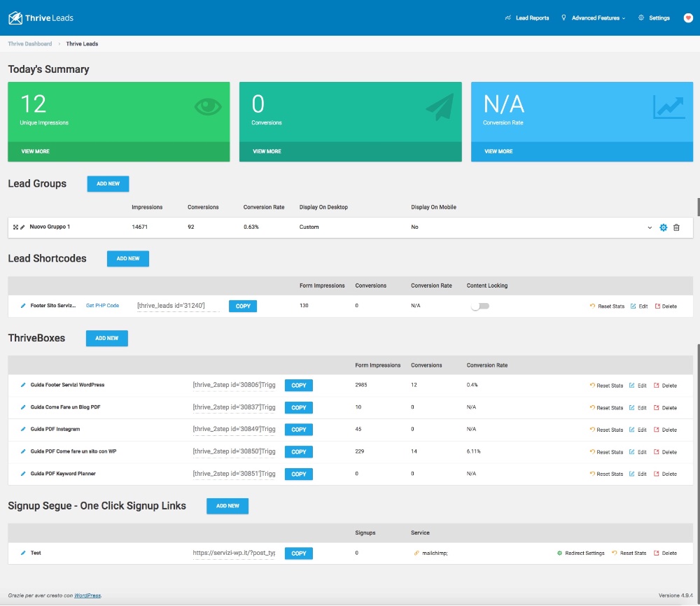View more on Conversions card
Viewport: 700px width, 606px height.
[267, 151]
